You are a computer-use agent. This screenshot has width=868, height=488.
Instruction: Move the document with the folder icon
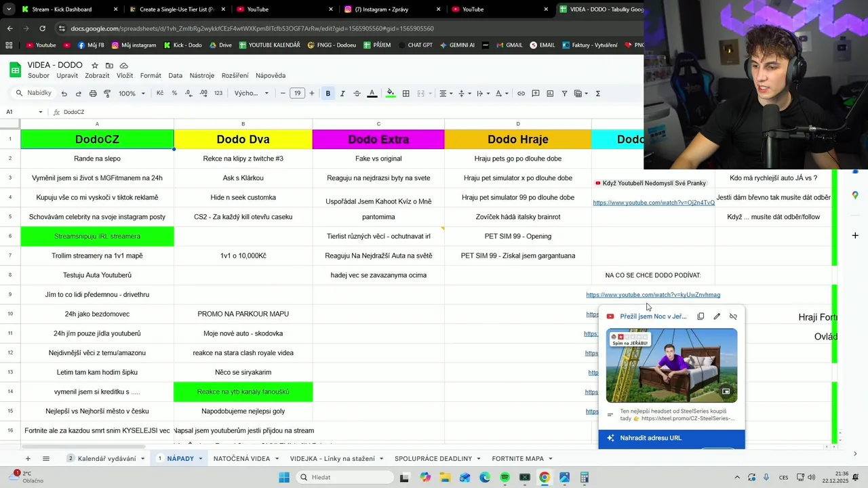[109, 65]
